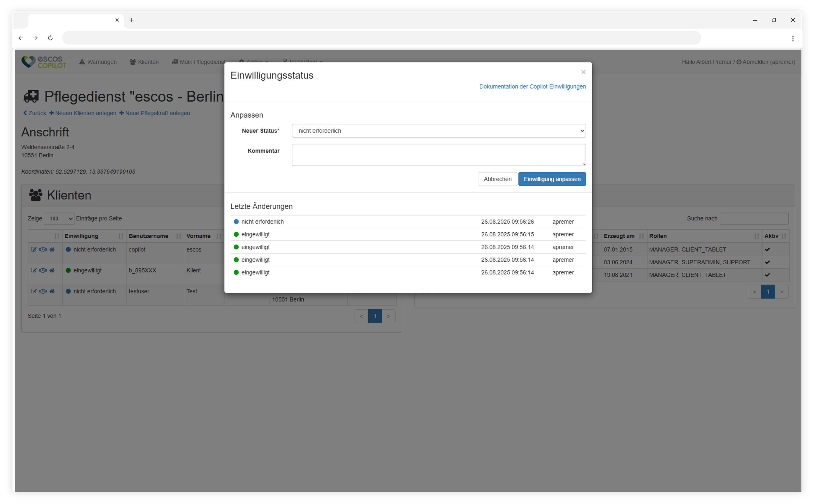The height and width of the screenshot is (504, 814).
Task: Click the Aktiv checkmark in the 19.08.2021 row
Action: click(x=767, y=275)
